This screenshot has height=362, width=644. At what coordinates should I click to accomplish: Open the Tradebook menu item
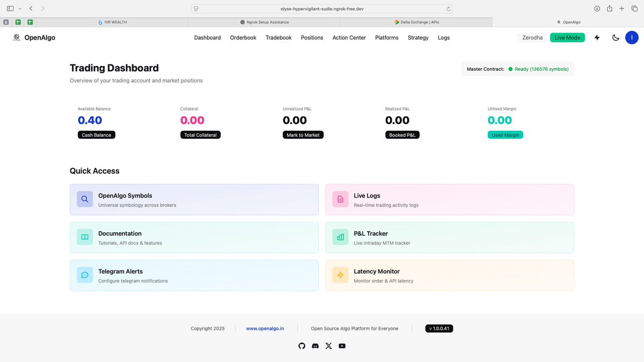click(279, 38)
